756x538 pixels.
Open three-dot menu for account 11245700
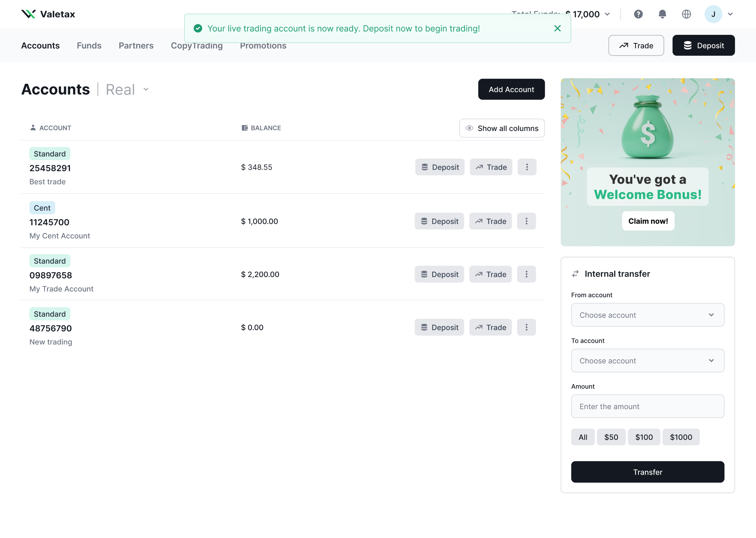coord(526,221)
